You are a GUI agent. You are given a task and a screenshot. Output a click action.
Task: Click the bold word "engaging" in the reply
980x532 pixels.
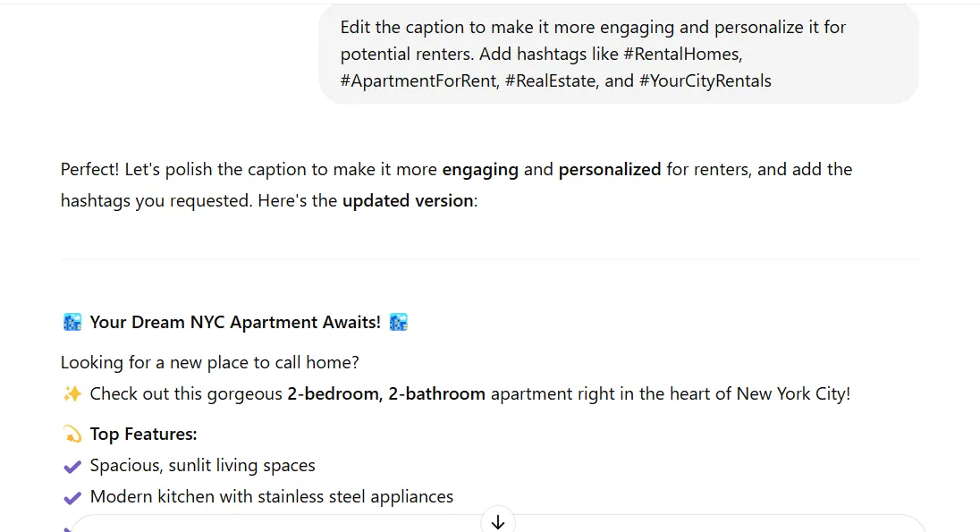(480, 169)
